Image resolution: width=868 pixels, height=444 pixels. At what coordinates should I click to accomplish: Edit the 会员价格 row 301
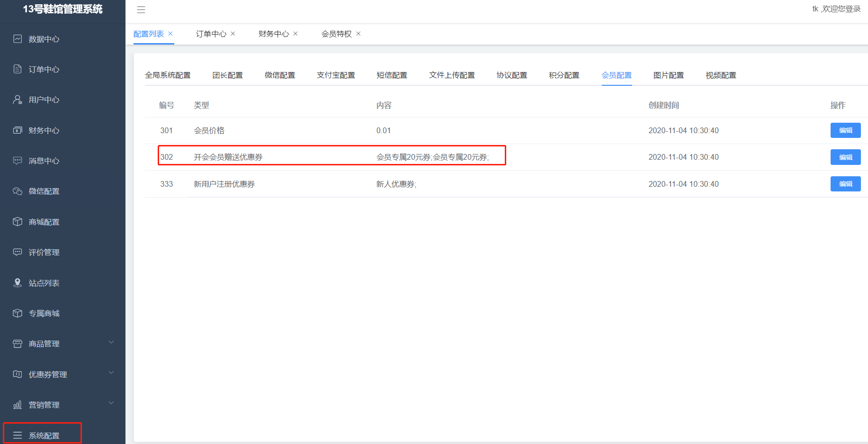point(845,130)
